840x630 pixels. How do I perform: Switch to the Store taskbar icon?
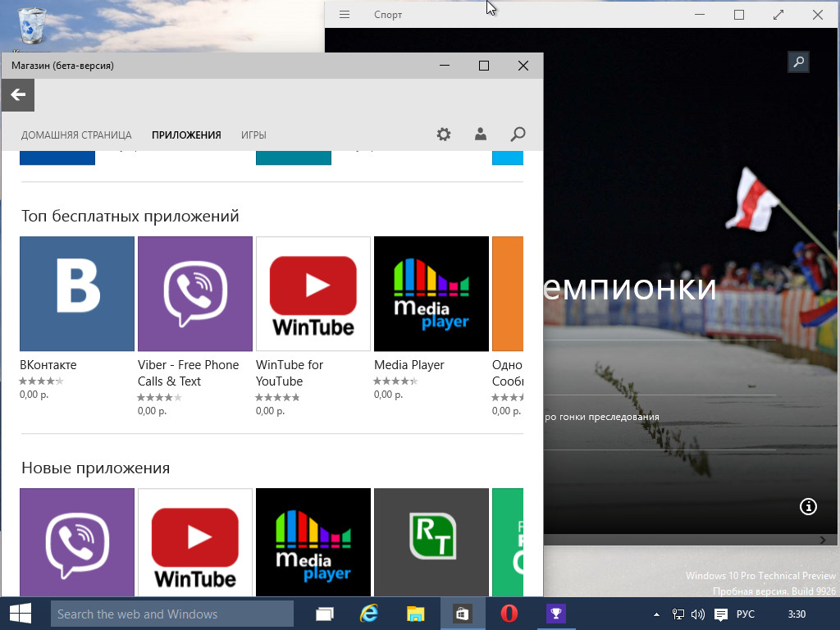462,614
